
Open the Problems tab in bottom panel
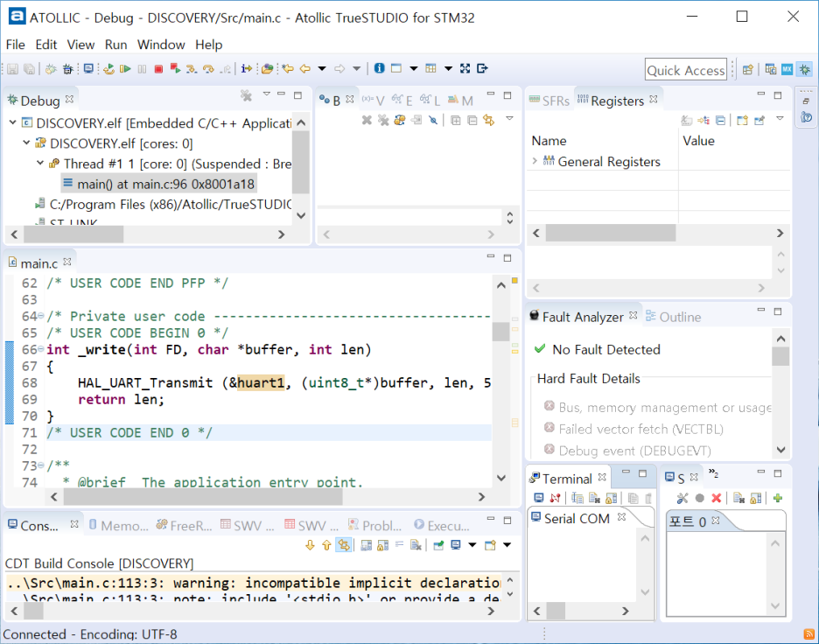(375, 525)
